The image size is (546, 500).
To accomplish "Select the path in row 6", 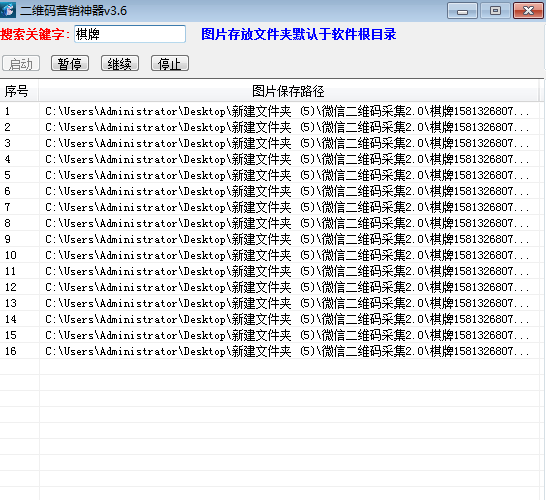I will click(287, 191).
